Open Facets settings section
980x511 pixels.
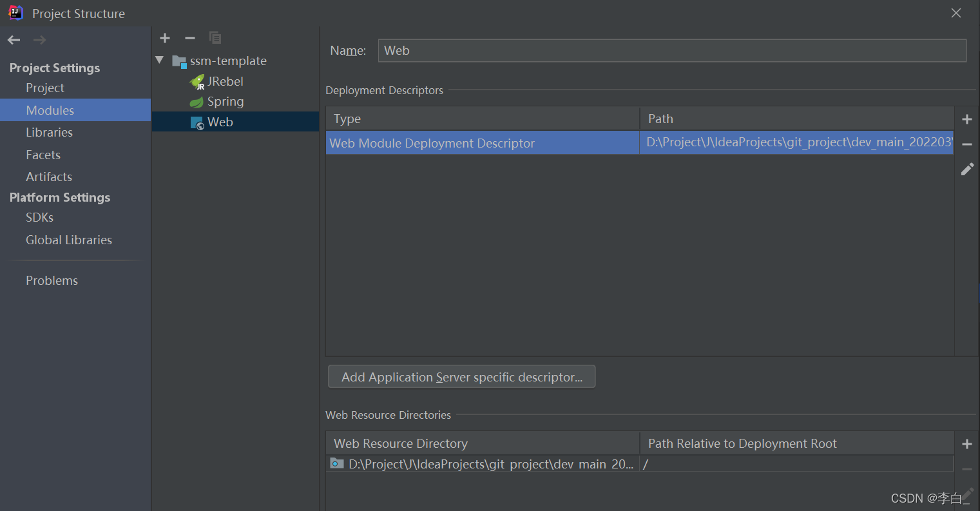pyautogui.click(x=43, y=155)
